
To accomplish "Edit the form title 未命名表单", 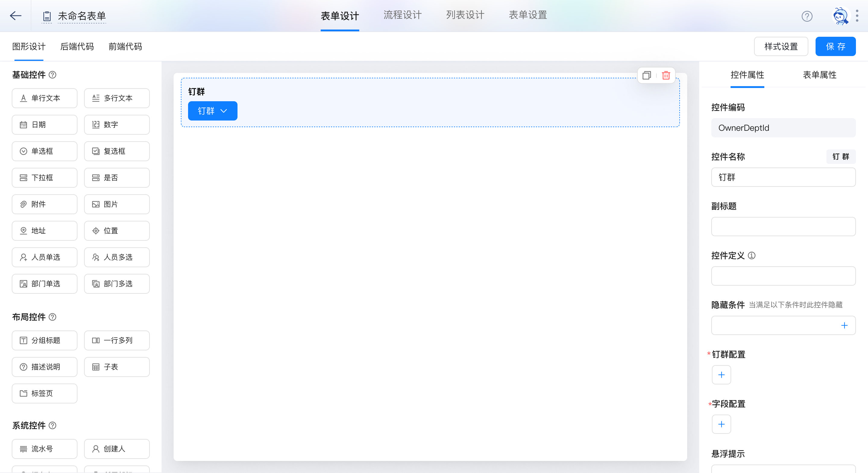I will point(82,16).
